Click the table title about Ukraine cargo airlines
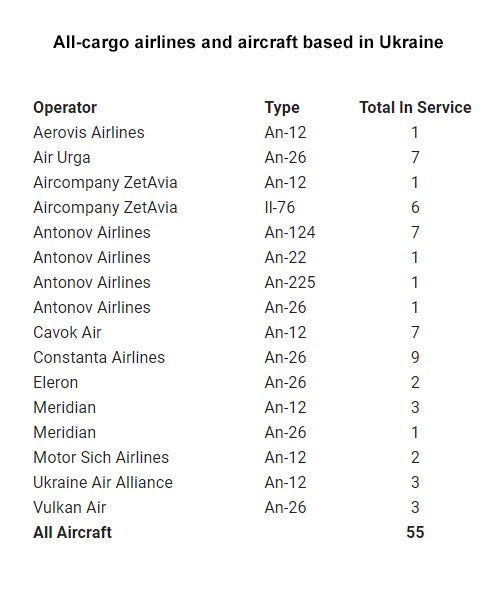The height and width of the screenshot is (598, 497). coord(248,42)
